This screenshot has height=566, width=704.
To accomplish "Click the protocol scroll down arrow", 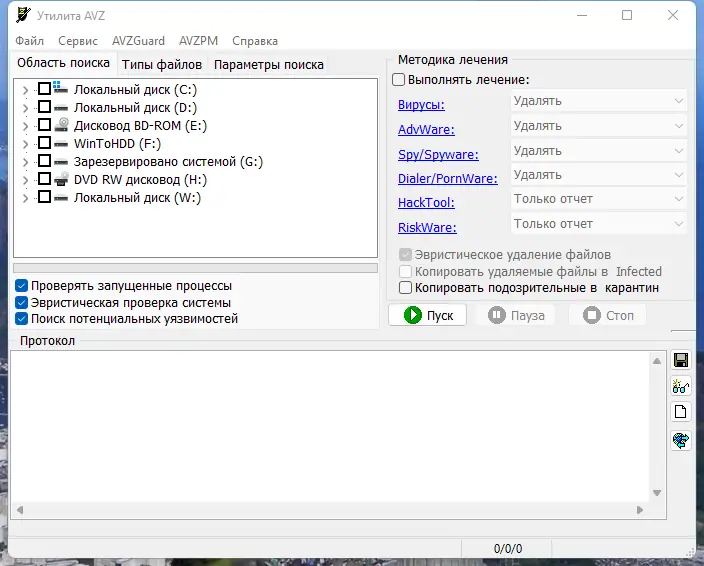I will point(657,493).
